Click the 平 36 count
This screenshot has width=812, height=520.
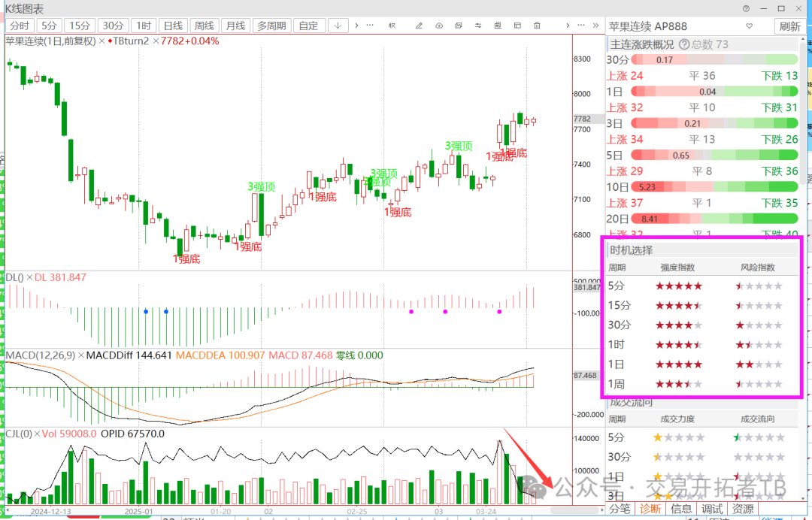(702, 76)
